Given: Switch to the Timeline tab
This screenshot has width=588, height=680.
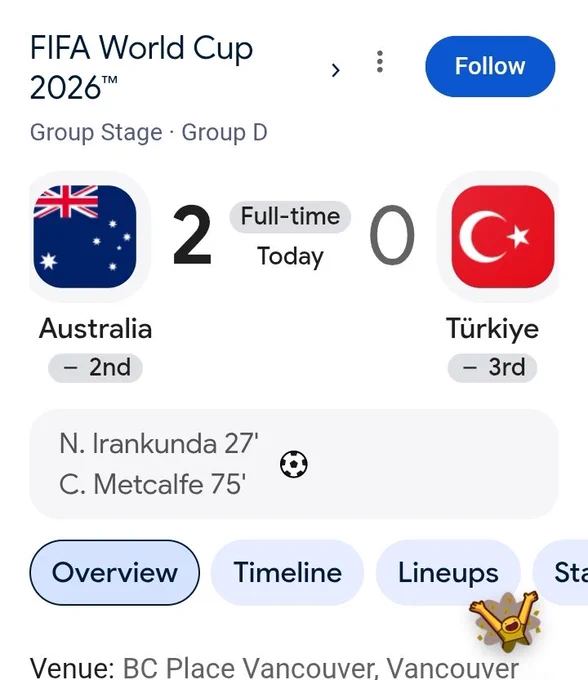Looking at the screenshot, I should point(287,572).
